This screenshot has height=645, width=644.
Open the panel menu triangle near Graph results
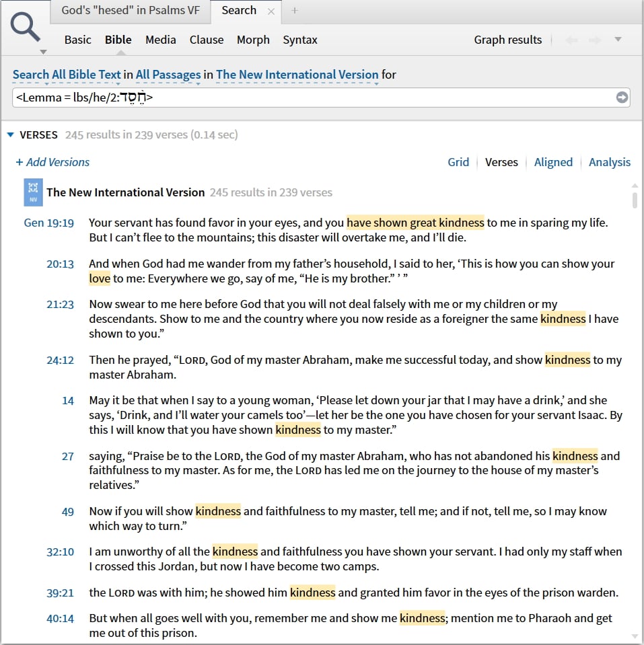point(618,40)
